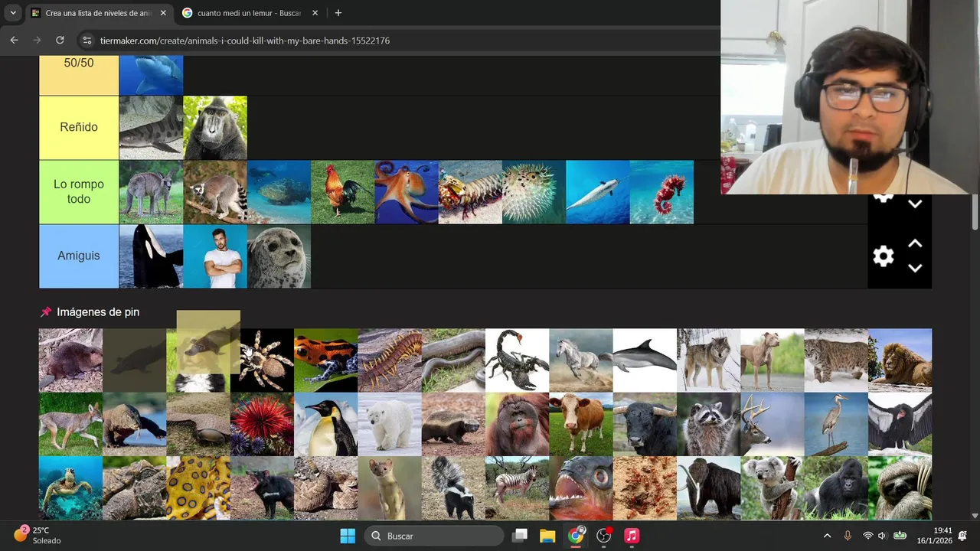
Task: Select the octopus image in tier row
Action: click(x=407, y=192)
